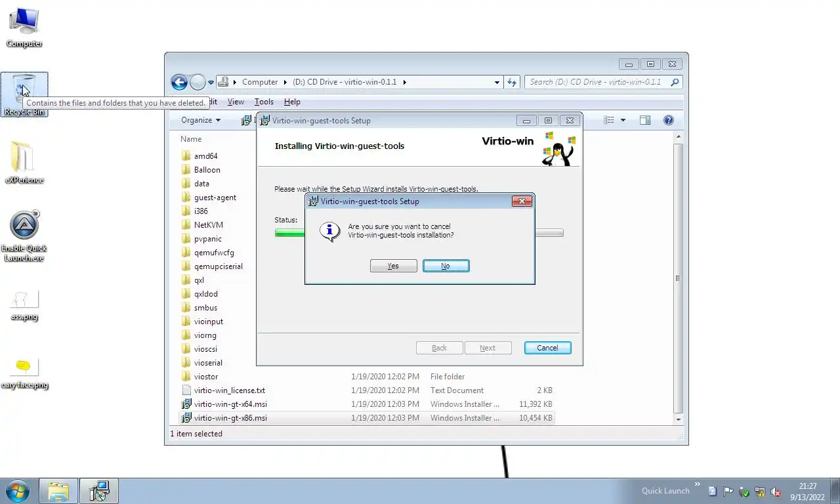Open the Windows Start menu
The width and height of the screenshot is (840, 504).
(17, 491)
